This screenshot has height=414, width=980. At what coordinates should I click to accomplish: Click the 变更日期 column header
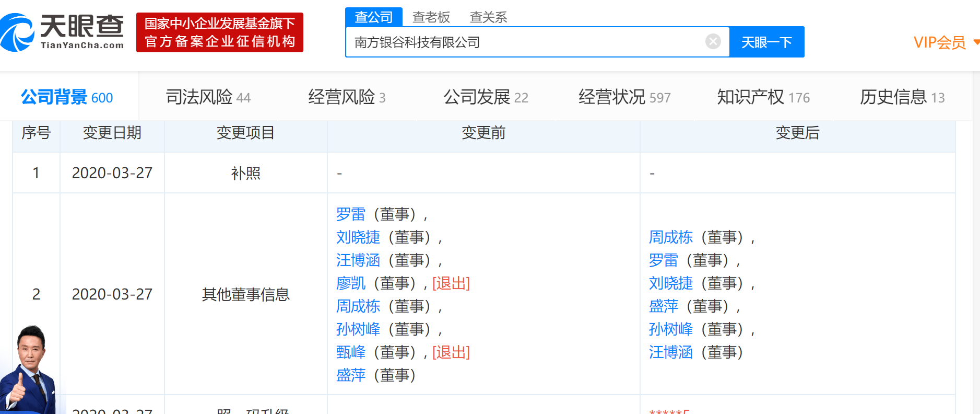[112, 133]
